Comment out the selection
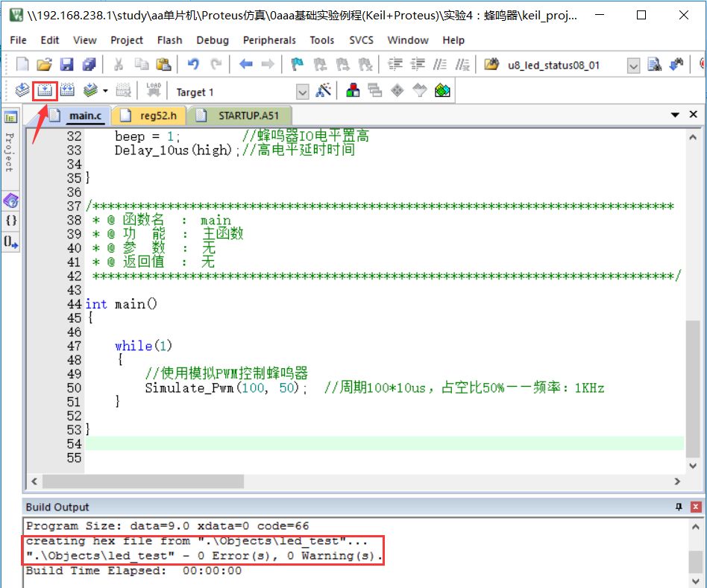The width and height of the screenshot is (707, 588). coord(439,64)
